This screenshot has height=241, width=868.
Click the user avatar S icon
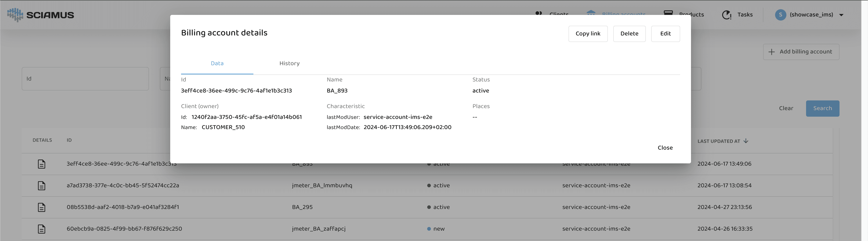tap(780, 15)
